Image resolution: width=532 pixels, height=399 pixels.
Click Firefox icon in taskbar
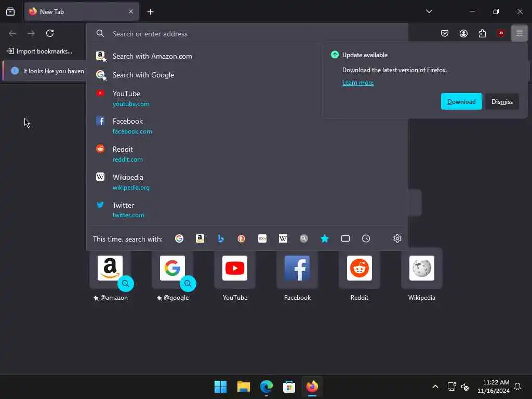point(312,387)
